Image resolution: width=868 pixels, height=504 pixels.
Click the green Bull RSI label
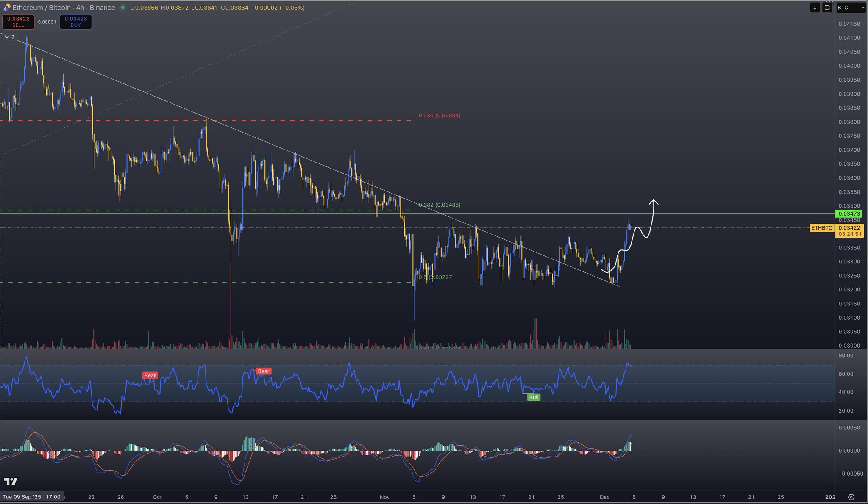coord(534,397)
